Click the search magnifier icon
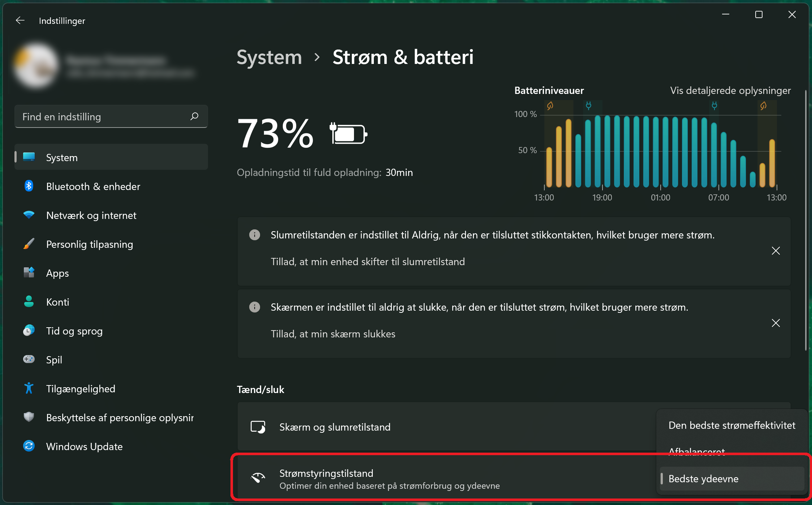 (194, 116)
